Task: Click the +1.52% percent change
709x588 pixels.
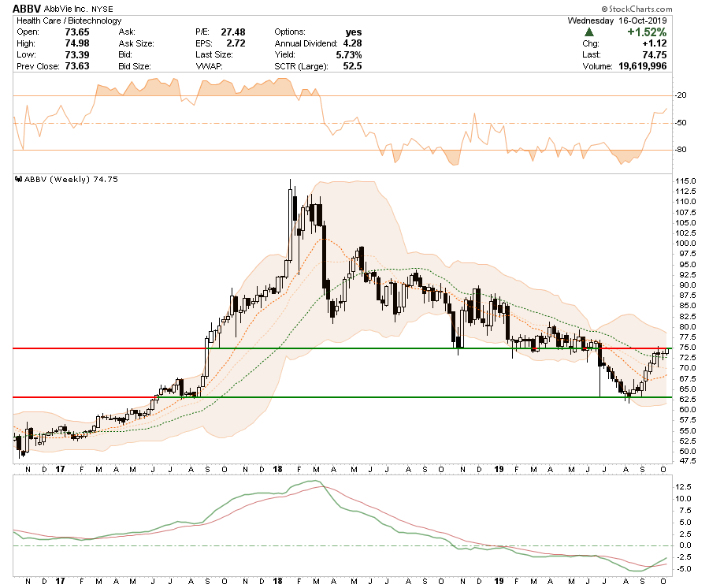Action: [647, 32]
